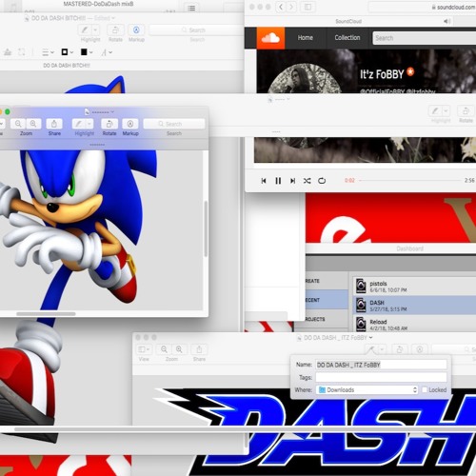Open Highlight dropdown in DO DA DASH BITCH window

coord(95,30)
